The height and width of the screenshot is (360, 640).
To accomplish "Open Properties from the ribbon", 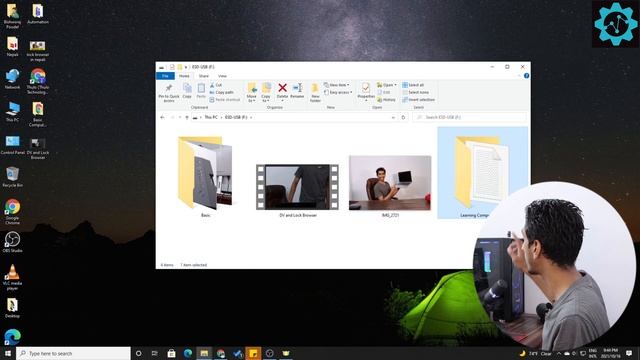I will coord(366,92).
